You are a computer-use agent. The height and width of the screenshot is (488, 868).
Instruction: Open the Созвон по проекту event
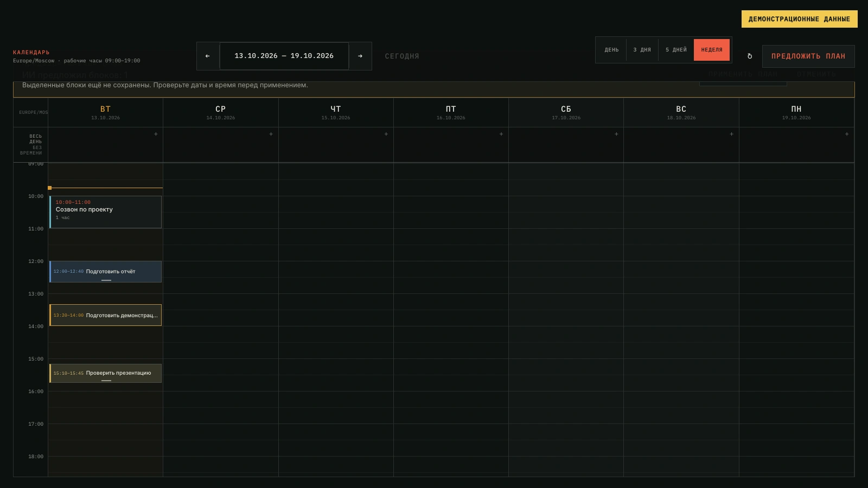(106, 212)
